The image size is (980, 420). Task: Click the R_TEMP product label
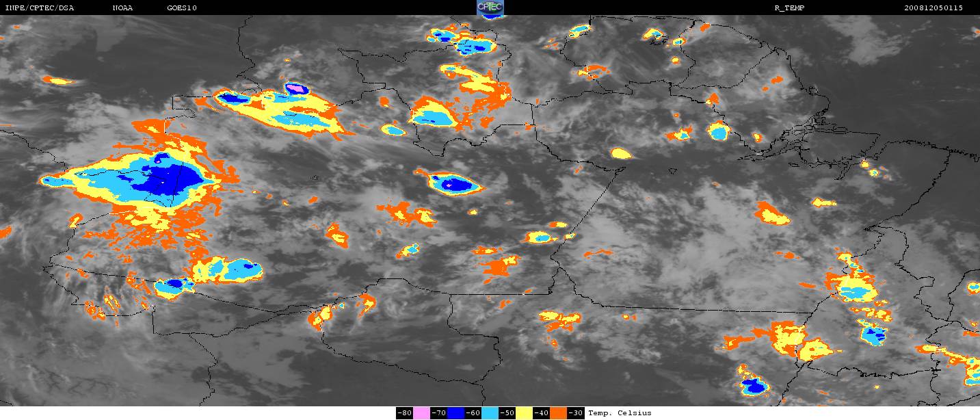(x=789, y=8)
